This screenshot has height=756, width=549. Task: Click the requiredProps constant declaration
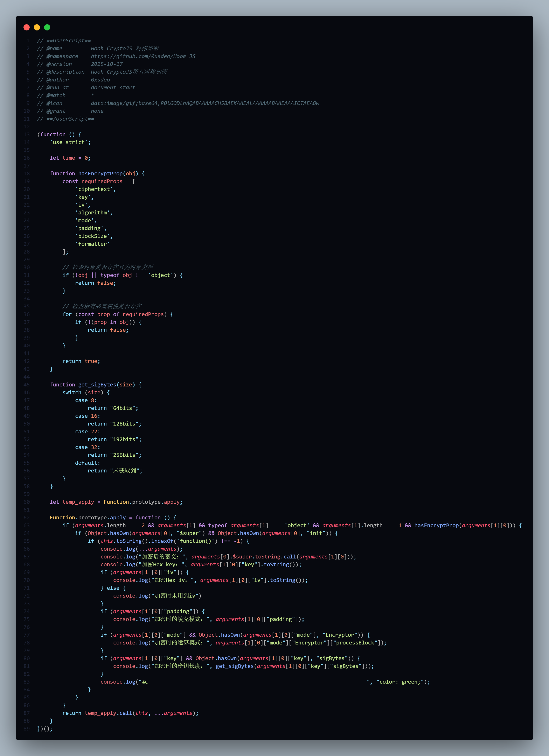click(x=102, y=181)
